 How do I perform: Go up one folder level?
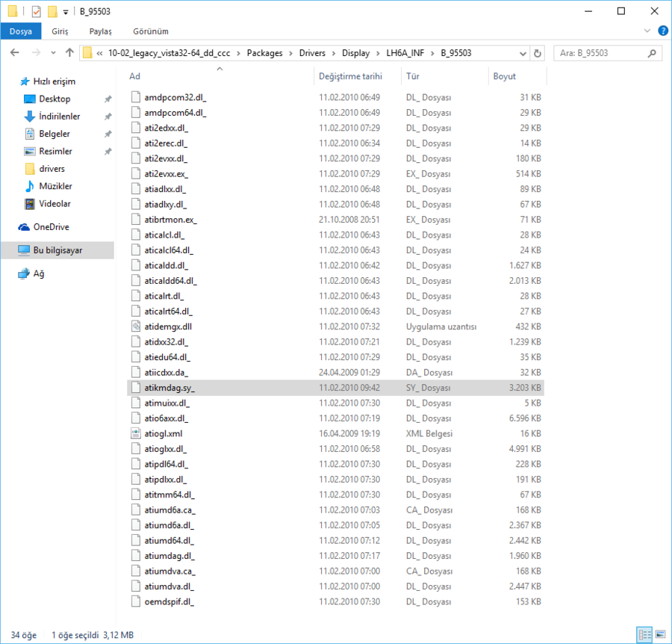point(69,53)
